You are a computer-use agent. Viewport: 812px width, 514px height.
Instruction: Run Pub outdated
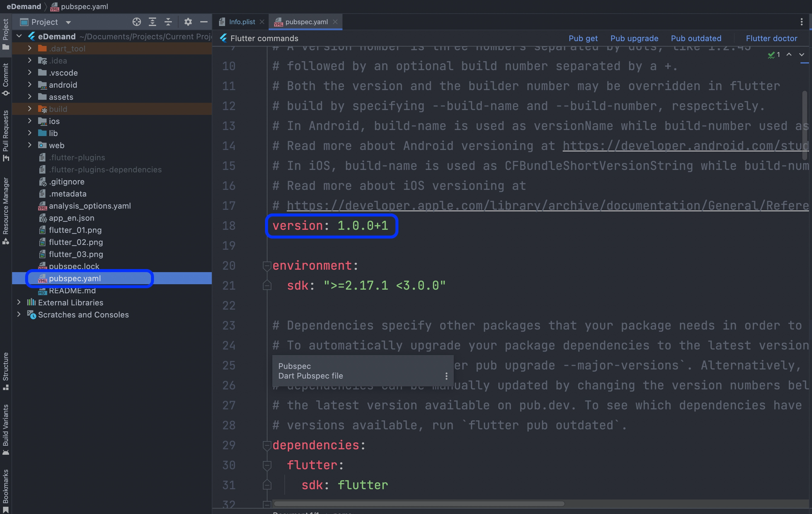pos(696,38)
